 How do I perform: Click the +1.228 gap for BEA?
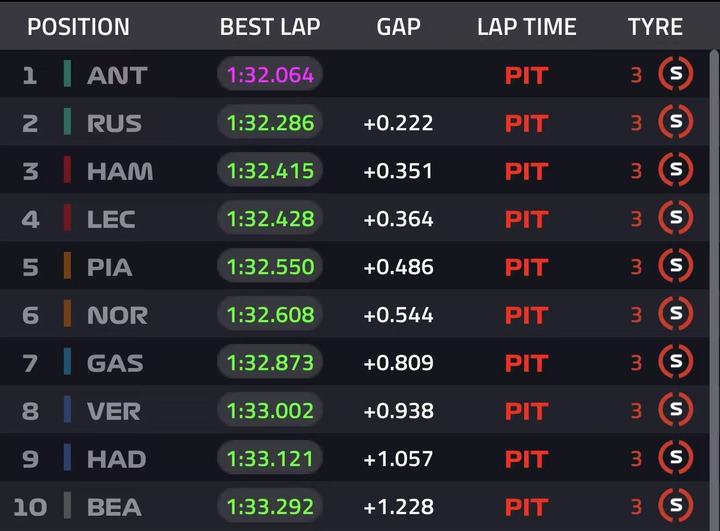tap(398, 507)
